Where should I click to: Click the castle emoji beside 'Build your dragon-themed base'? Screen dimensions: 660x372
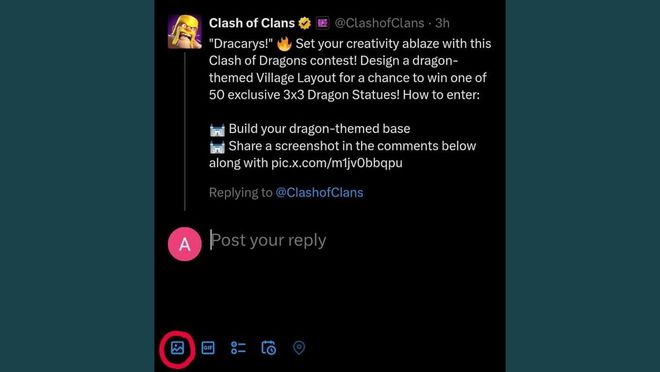click(x=217, y=130)
